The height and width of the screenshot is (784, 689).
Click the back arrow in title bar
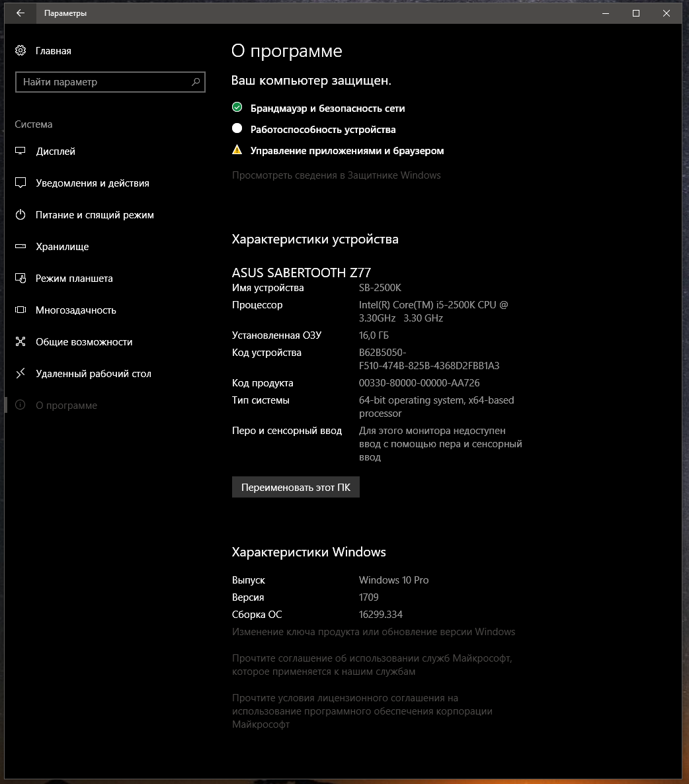click(x=20, y=13)
